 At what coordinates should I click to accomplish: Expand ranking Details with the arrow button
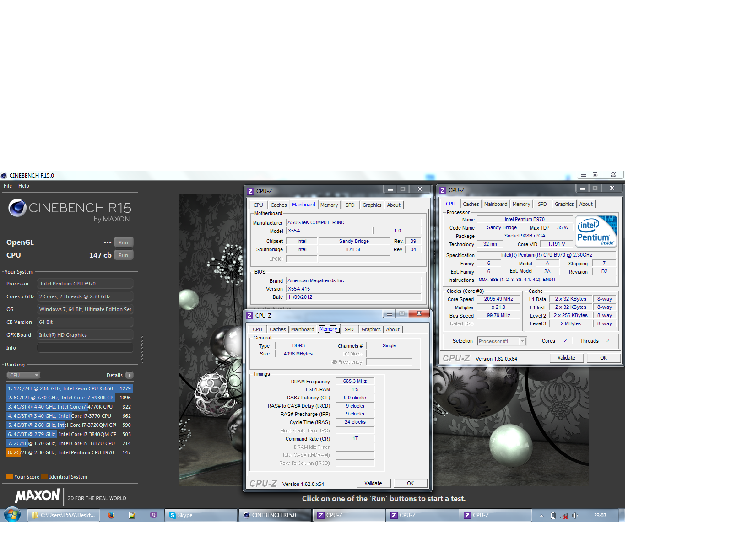[x=130, y=375]
